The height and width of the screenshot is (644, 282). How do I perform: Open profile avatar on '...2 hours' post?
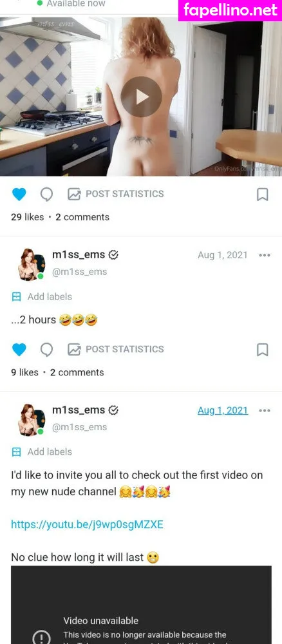pyautogui.click(x=31, y=264)
